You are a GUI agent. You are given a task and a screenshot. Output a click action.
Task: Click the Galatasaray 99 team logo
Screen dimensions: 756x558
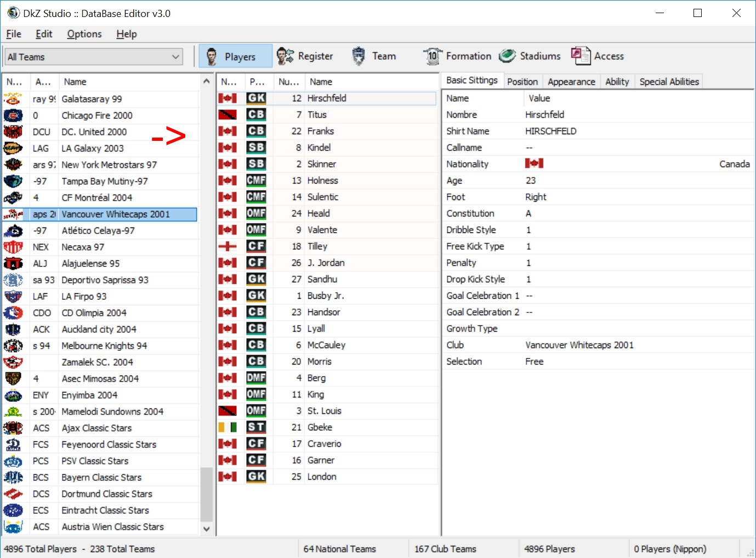(x=13, y=99)
